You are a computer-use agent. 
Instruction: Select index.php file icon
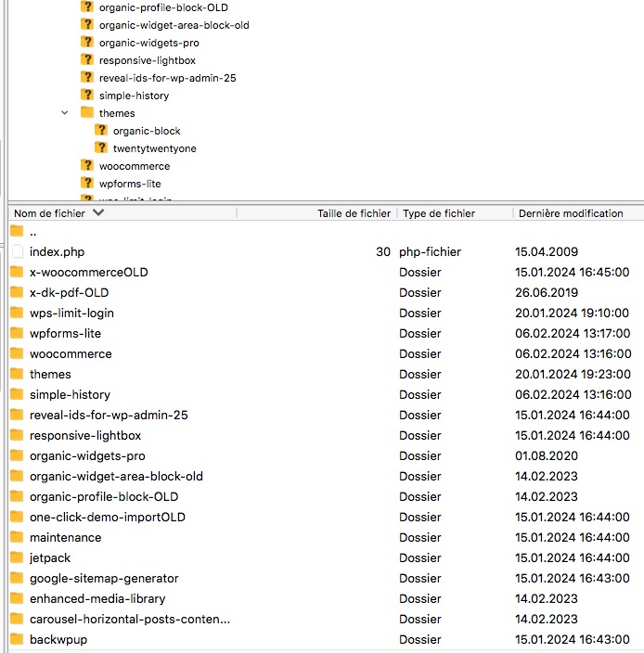pos(18,251)
